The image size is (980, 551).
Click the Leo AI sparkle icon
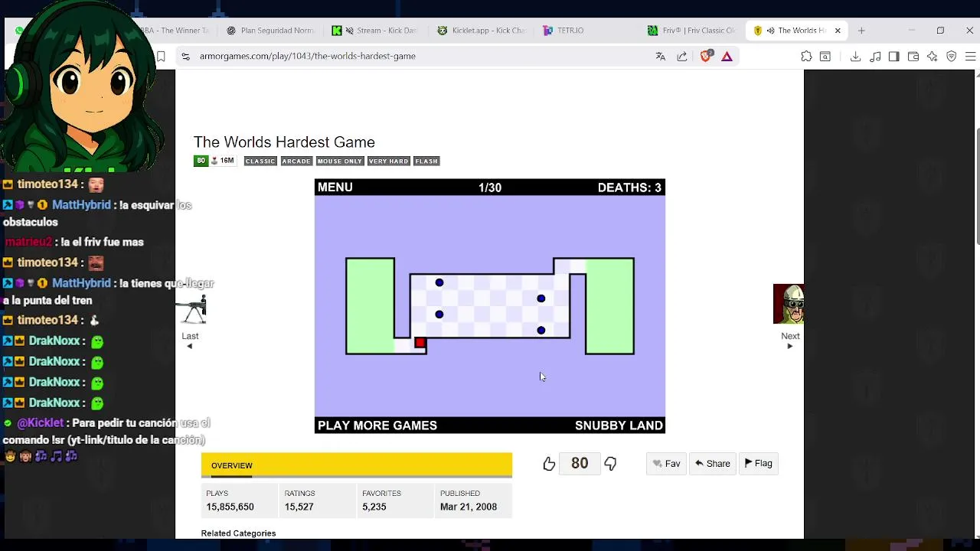pyautogui.click(x=932, y=56)
